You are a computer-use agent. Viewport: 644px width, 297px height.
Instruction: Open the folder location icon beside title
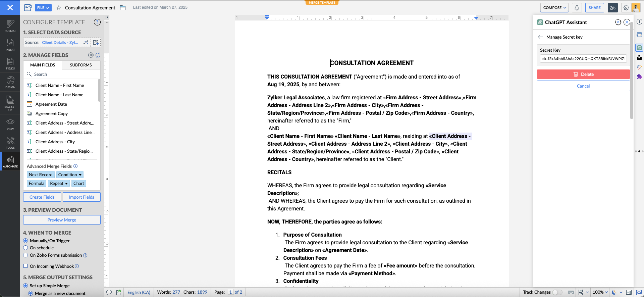(x=123, y=8)
